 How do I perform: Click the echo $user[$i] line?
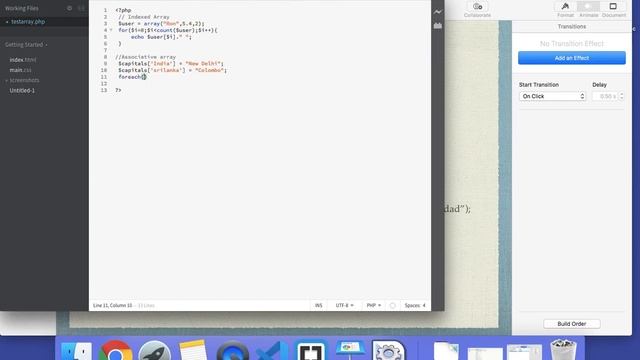tap(161, 37)
